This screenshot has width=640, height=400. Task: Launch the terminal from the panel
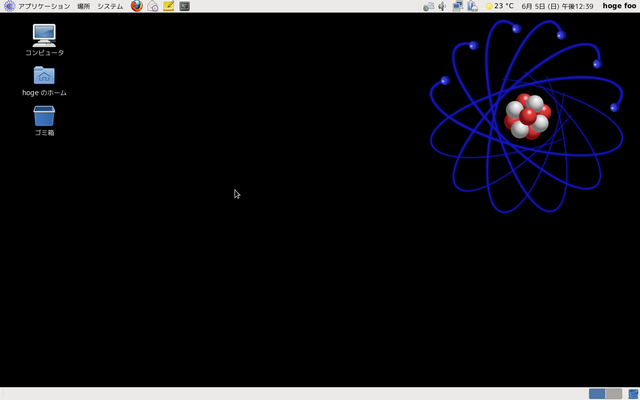185,6
